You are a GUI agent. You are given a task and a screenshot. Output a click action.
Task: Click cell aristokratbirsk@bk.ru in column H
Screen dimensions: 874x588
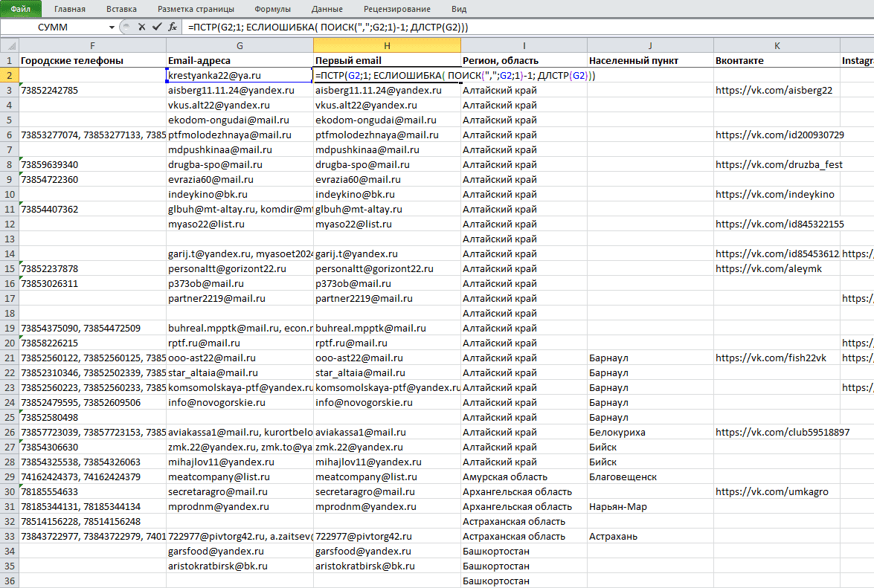pos(387,566)
